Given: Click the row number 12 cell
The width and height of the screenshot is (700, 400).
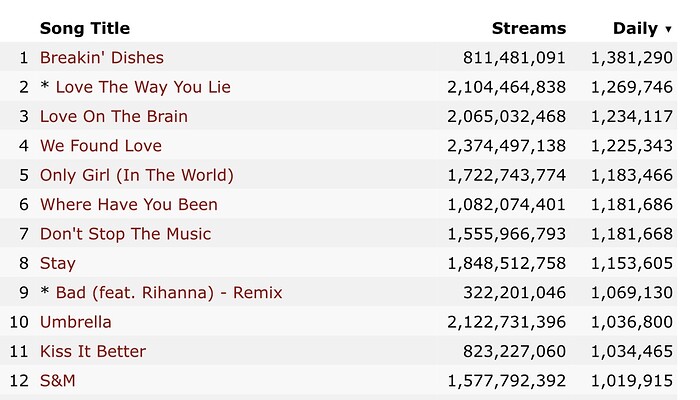Looking at the screenshot, I should [x=19, y=381].
